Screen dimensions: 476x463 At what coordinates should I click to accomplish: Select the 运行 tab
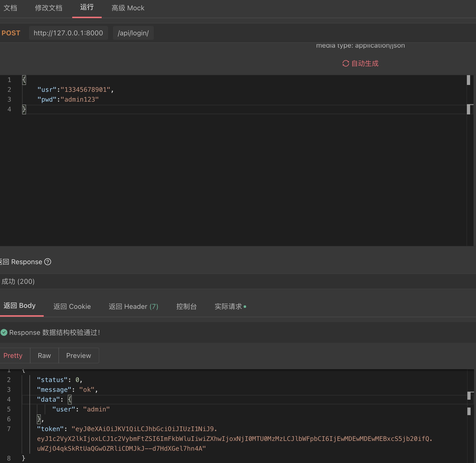pos(87,7)
